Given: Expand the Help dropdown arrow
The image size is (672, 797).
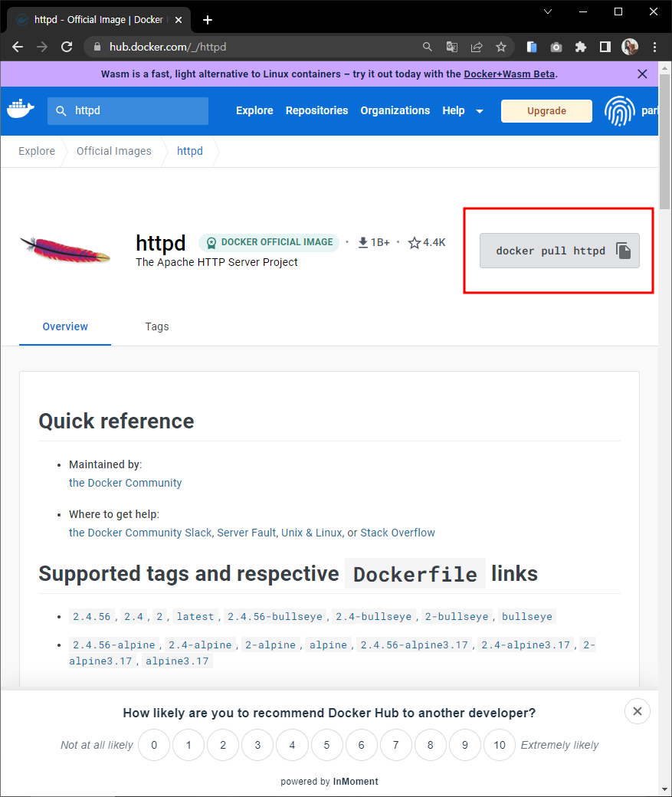Looking at the screenshot, I should tap(480, 111).
